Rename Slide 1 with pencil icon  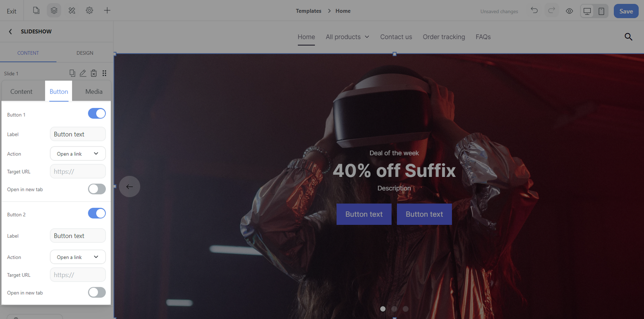[x=83, y=73]
